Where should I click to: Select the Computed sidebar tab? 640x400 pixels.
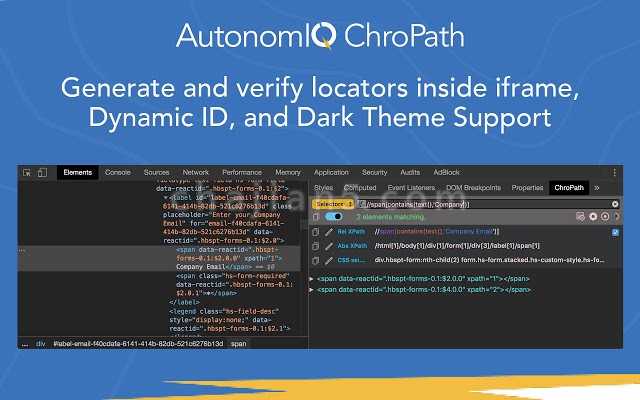tap(360, 188)
